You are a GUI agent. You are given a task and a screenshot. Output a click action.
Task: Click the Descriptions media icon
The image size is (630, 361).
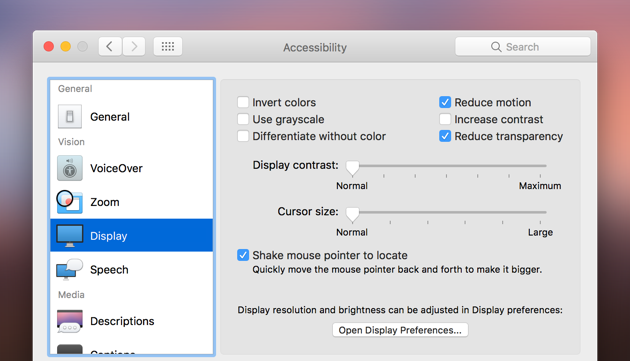tap(70, 321)
